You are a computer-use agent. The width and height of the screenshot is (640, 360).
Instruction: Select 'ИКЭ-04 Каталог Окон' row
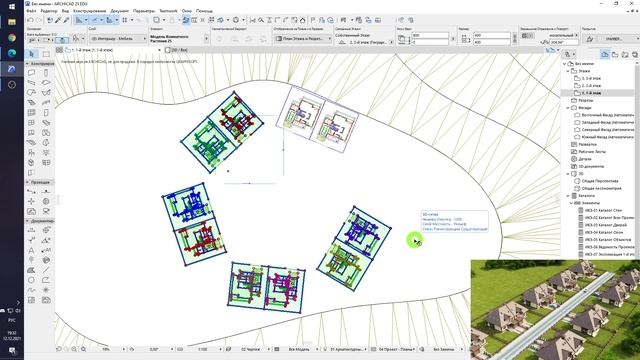[603, 232]
